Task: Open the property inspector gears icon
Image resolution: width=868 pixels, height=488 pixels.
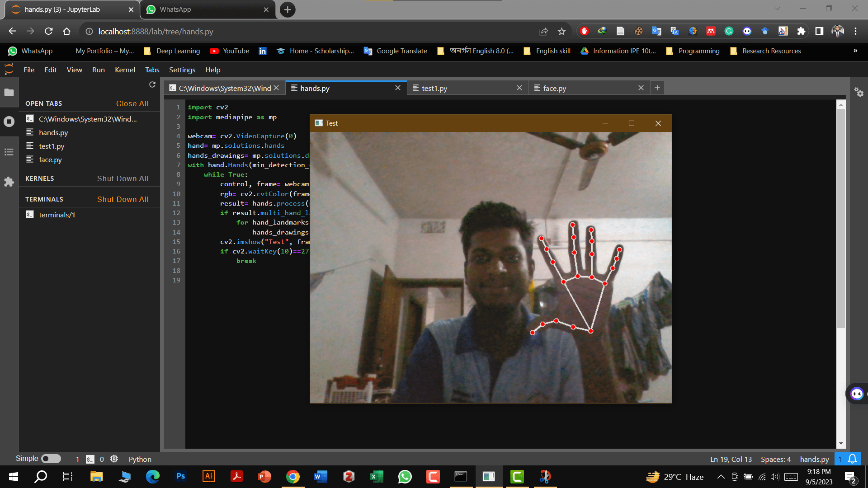Action: tap(859, 93)
